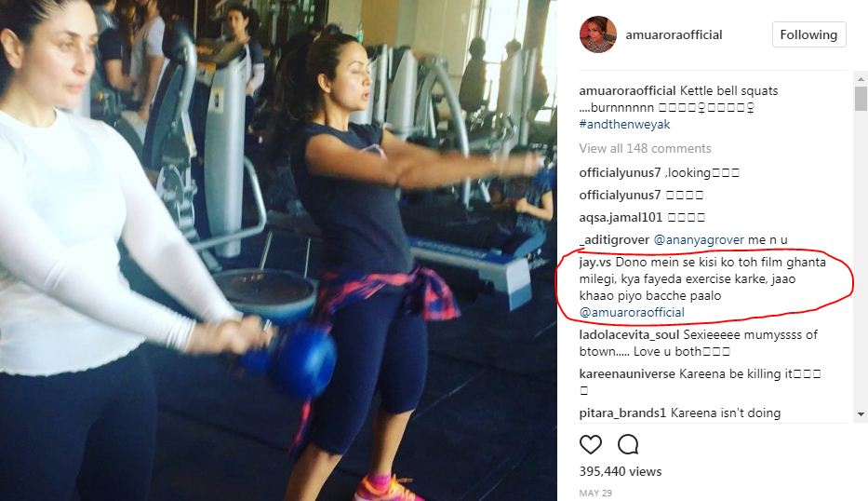
Task: Follow the @ananyagrover mention
Action: click(x=700, y=240)
